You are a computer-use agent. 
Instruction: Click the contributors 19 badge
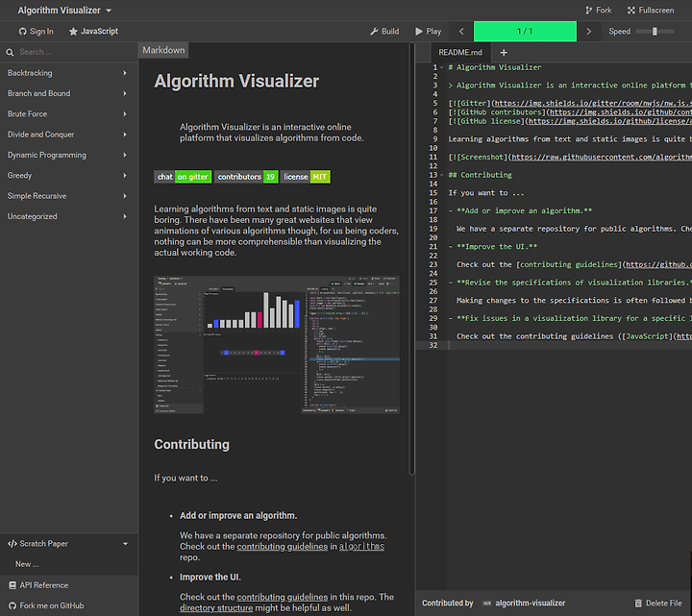coord(246,177)
